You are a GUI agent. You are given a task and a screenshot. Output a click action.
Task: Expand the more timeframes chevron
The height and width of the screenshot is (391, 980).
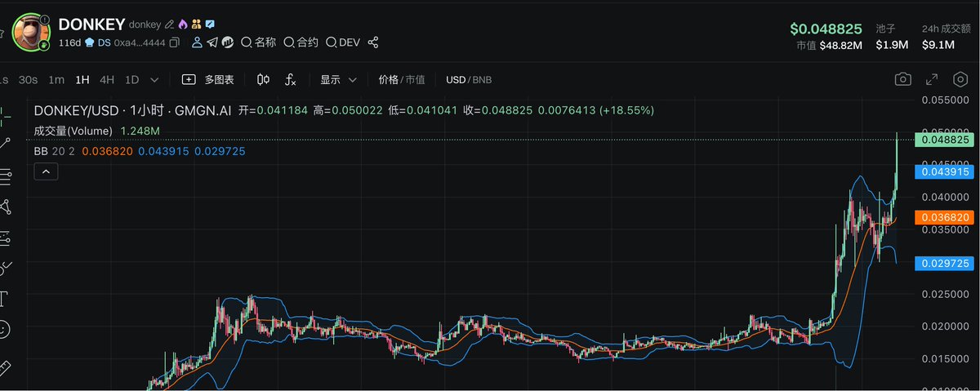tap(154, 80)
